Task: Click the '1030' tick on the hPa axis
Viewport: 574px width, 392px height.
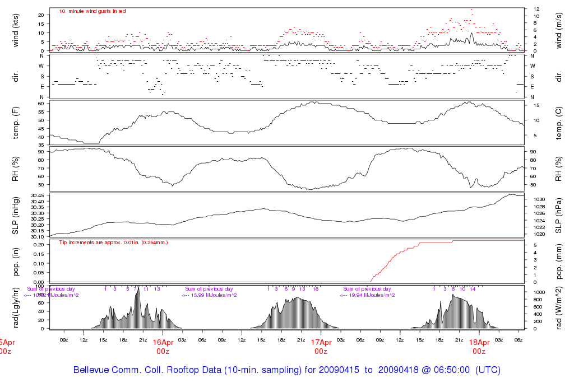Action: pos(539,200)
